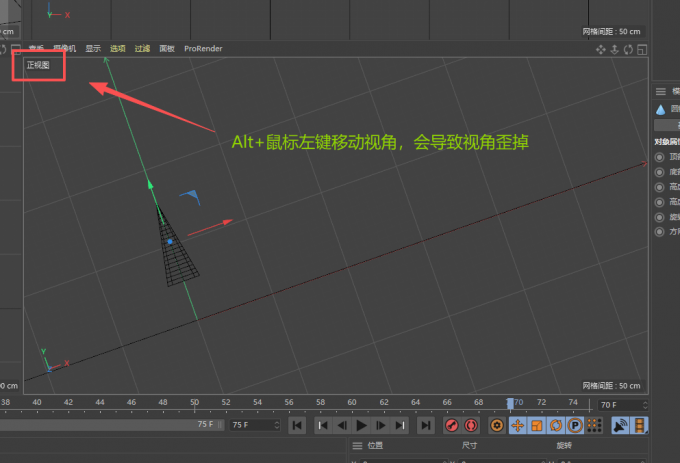This screenshot has height=463, width=680.
Task: Adjust 75 F preview end stepper arrows
Action: (x=277, y=425)
